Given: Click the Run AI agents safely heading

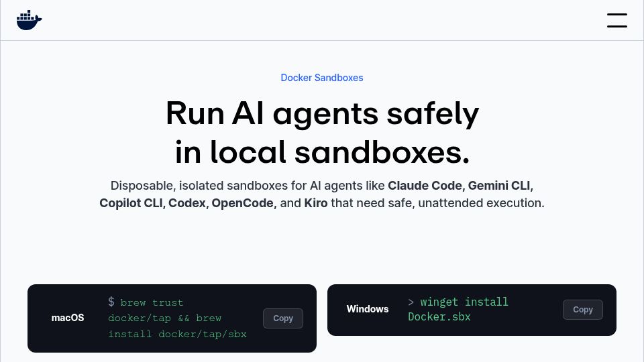Looking at the screenshot, I should (x=322, y=133).
